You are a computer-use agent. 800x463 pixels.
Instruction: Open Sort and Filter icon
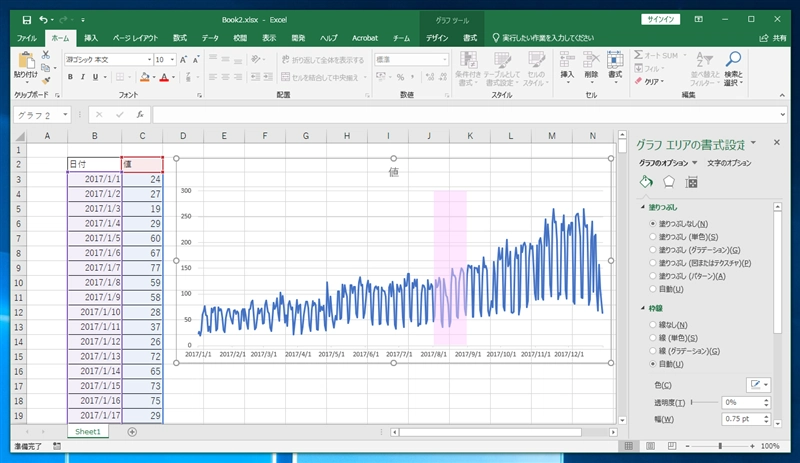coord(705,60)
